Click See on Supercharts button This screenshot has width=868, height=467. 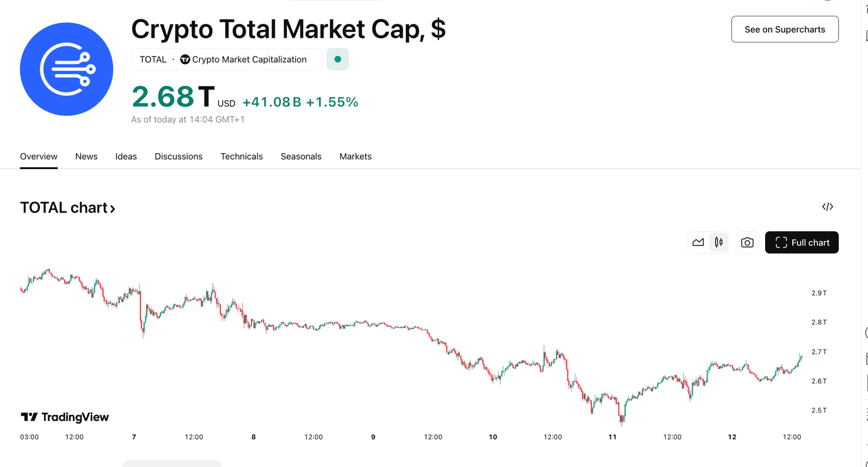(784, 29)
